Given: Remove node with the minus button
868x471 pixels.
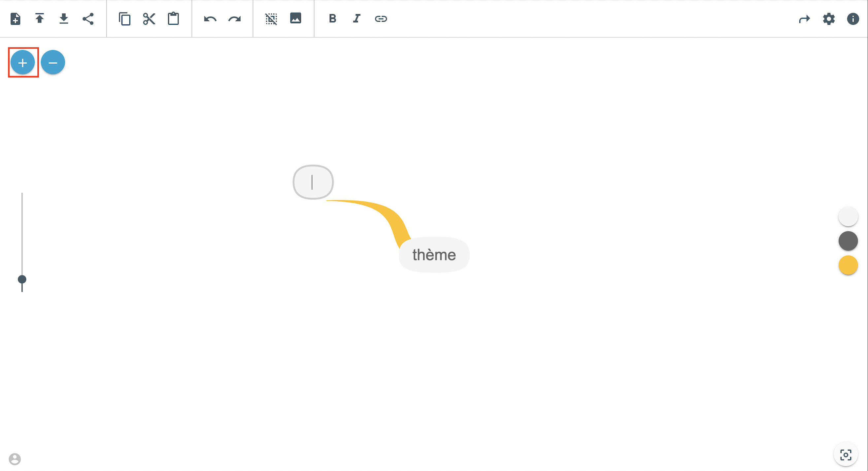Looking at the screenshot, I should point(53,63).
